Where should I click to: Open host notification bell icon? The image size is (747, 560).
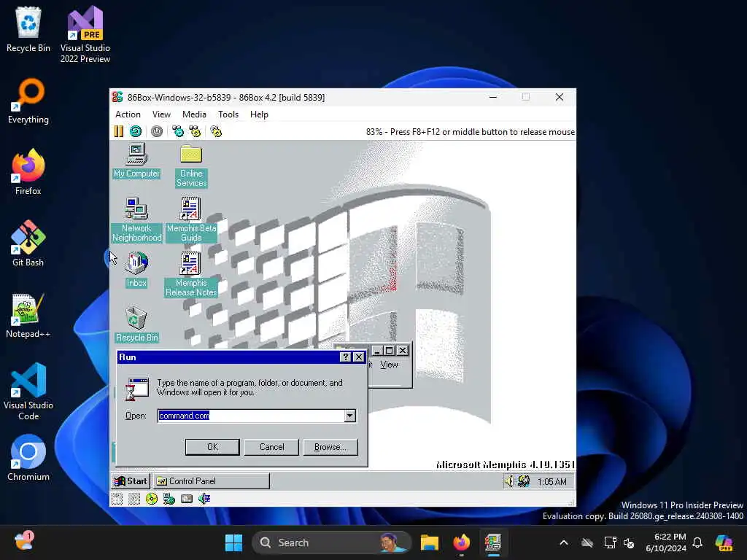click(697, 542)
